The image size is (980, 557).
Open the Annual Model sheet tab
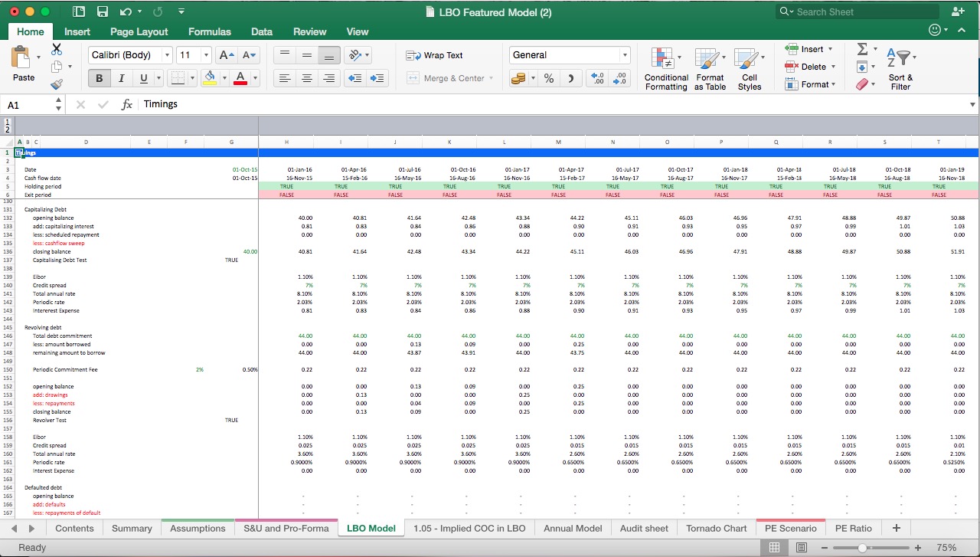pos(573,528)
